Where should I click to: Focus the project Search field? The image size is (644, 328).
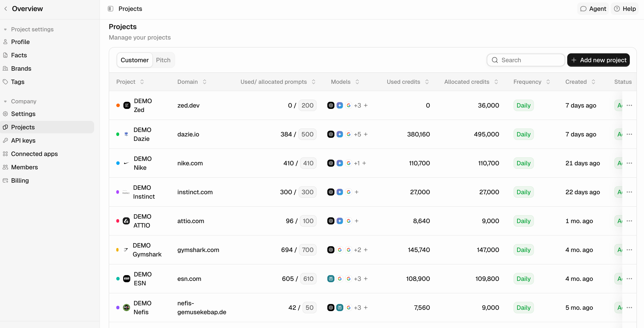(x=526, y=60)
